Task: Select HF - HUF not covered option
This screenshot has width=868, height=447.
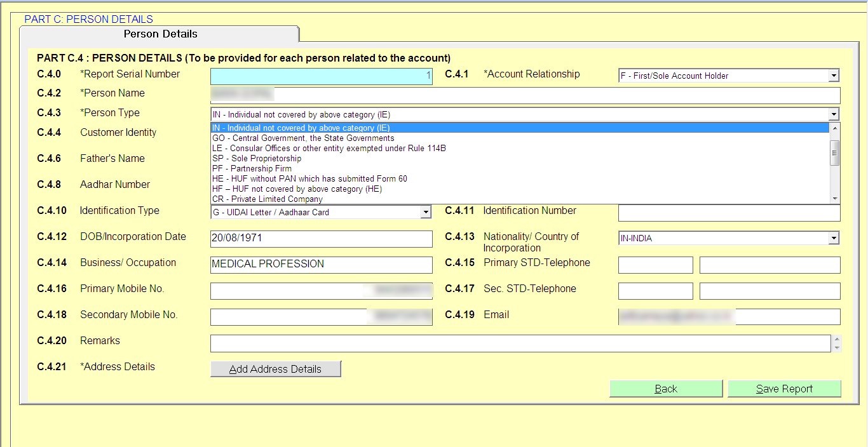Action: click(297, 189)
